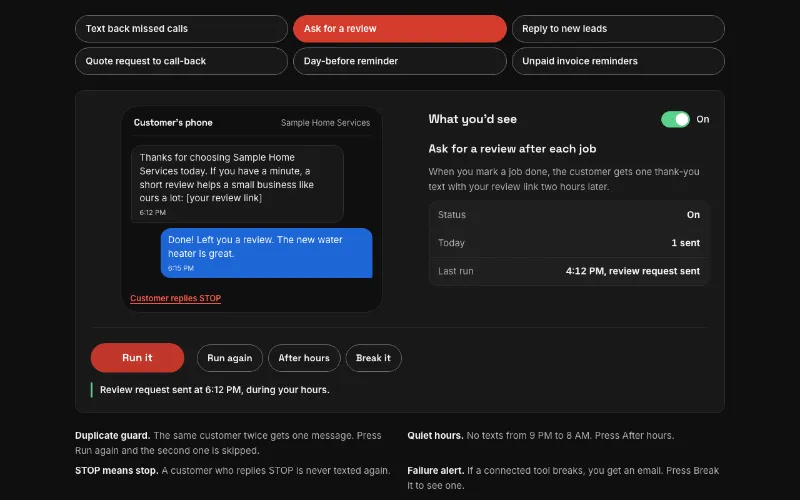
Task: Click the red Run it button
Action: pyautogui.click(x=137, y=358)
